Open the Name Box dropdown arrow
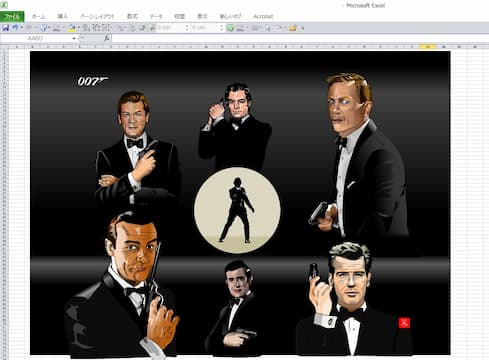 click(74, 39)
